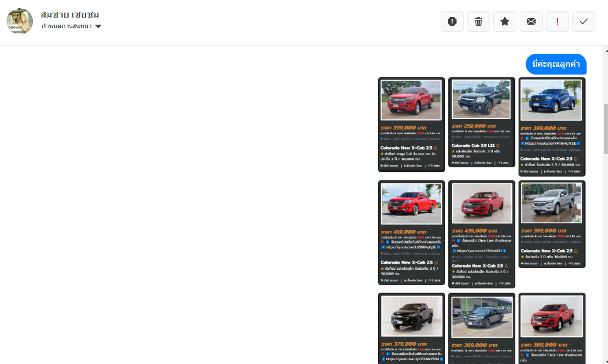This screenshot has height=364, width=608.
Task: Open black Colorado 379,000 baht listing image
Action: [411, 316]
